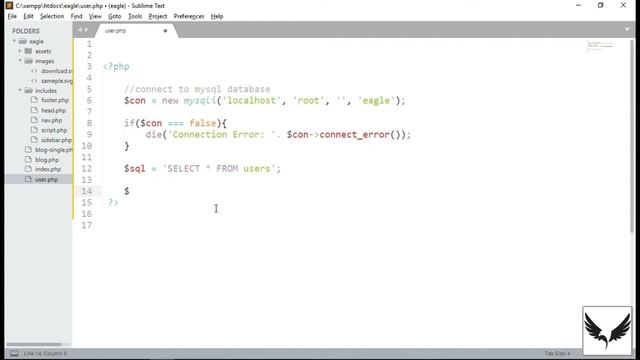Screen dimensions: 640x360
Task: Click the Tab Size 4 status entry
Action: coord(557,353)
